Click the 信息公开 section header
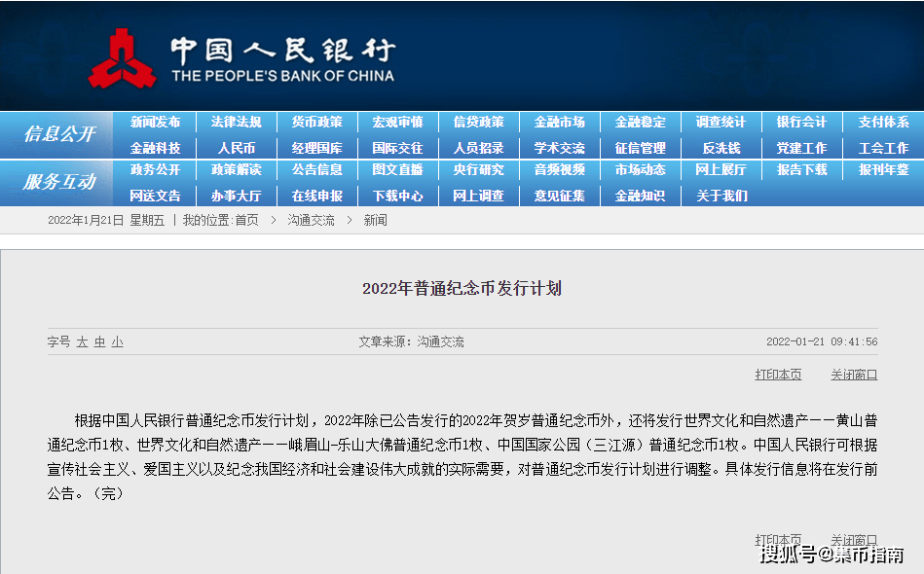Screen dimensions: 924x574 pyautogui.click(x=58, y=134)
